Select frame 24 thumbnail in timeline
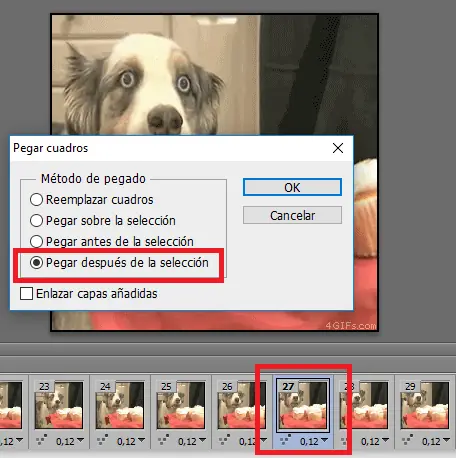Image resolution: width=456 pixels, height=458 pixels. coord(120,405)
